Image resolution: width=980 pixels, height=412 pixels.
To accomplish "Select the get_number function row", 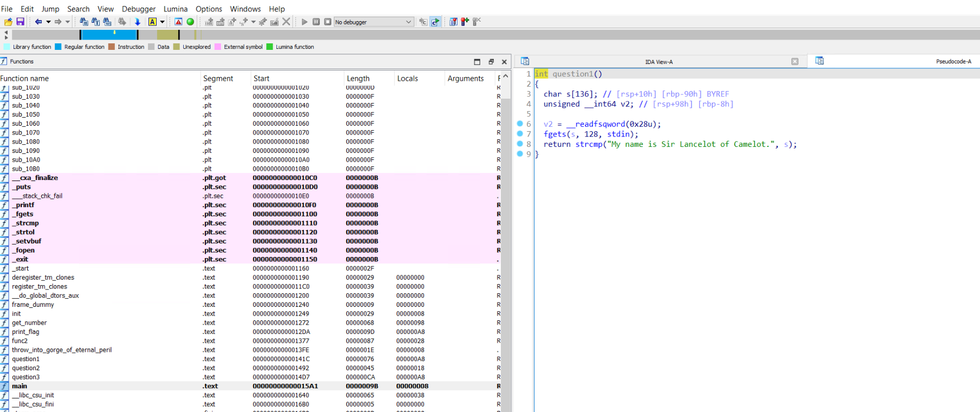I will 249,323.
